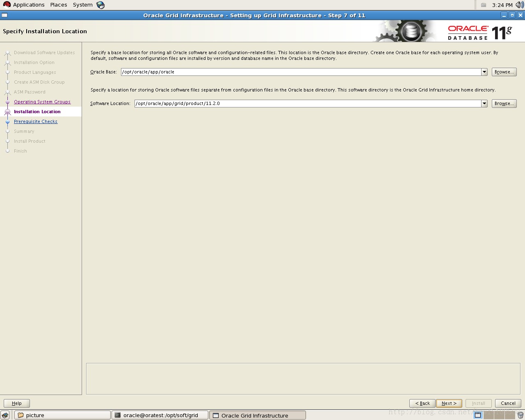The image size is (525, 420).
Task: Click the clock showing 3:24 PM
Action: point(502,5)
